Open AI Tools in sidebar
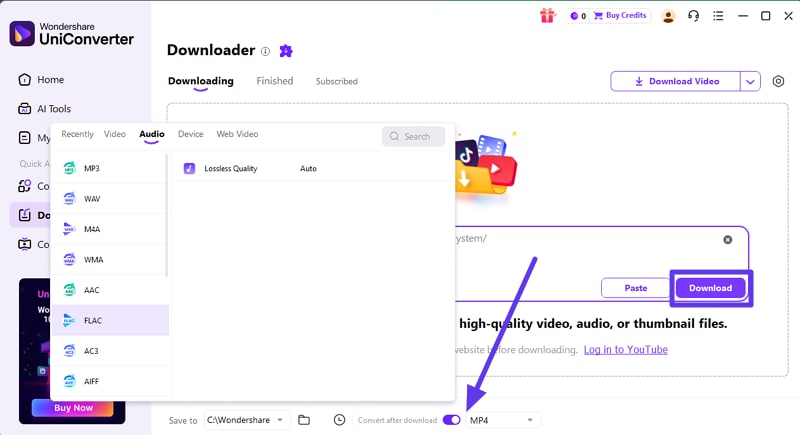This screenshot has width=800, height=435. 45,109
